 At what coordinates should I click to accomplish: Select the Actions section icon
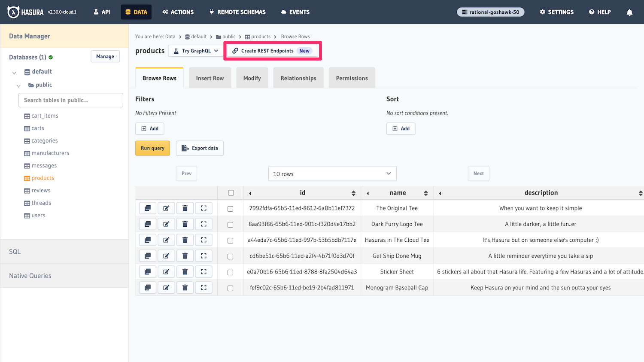click(x=178, y=12)
